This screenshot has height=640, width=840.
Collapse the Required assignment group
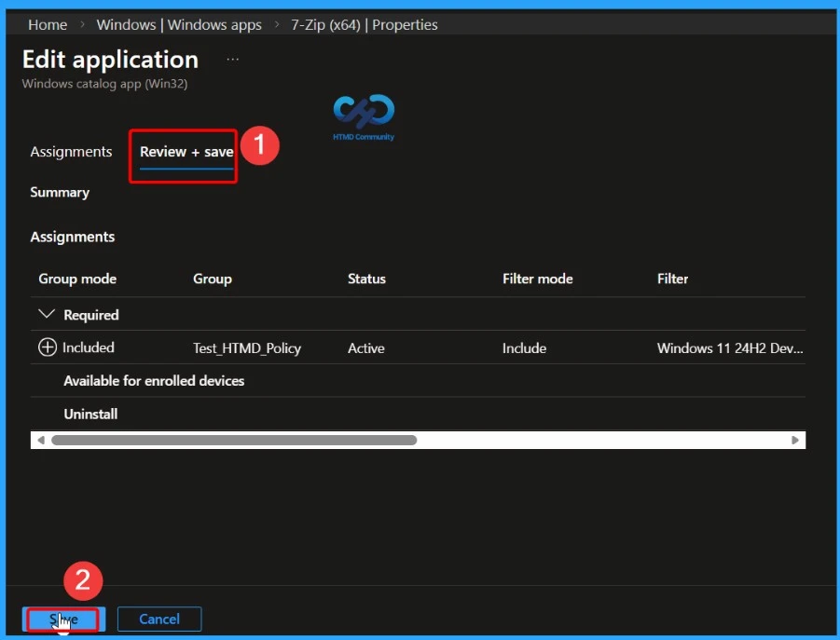(47, 314)
